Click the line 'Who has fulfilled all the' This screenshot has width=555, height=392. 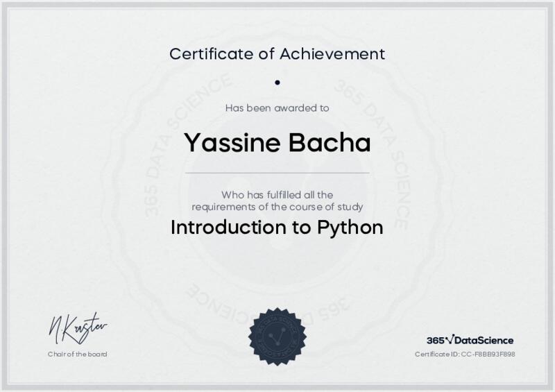(x=277, y=195)
